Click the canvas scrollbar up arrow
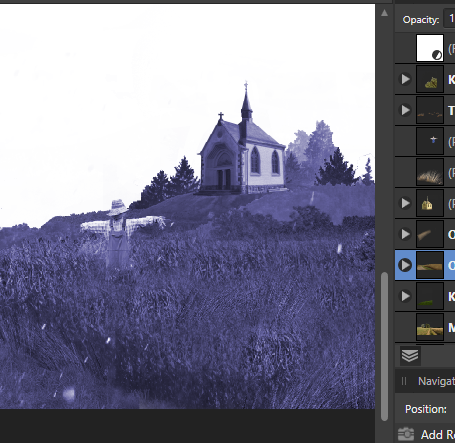Image resolution: width=455 pixels, height=443 pixels. click(x=384, y=13)
